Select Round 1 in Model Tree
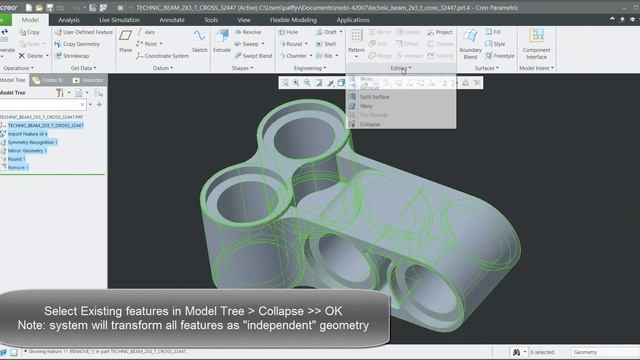Screen dimensions: 640x360 click(16, 159)
